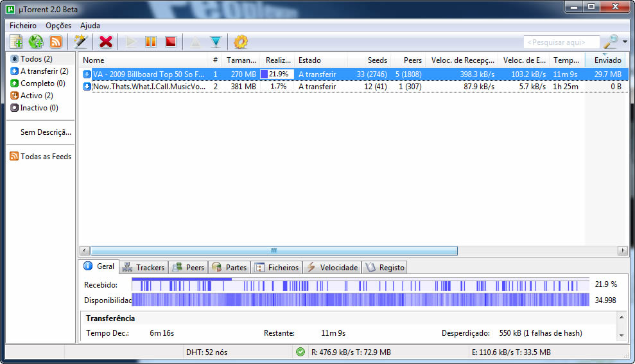Click the Add Torrent toolbar icon

coord(17,42)
